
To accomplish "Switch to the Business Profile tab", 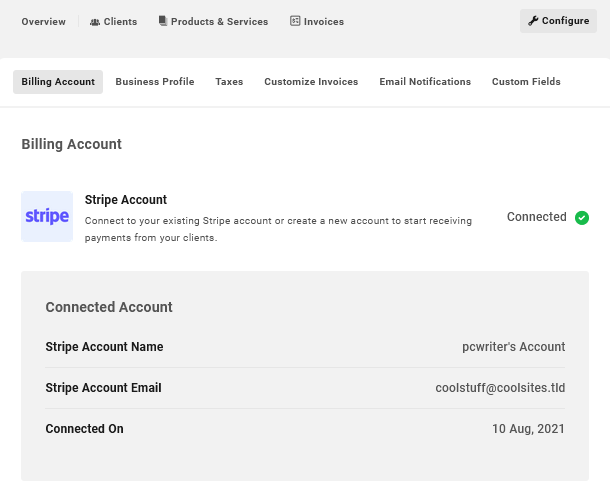I will point(155,82).
